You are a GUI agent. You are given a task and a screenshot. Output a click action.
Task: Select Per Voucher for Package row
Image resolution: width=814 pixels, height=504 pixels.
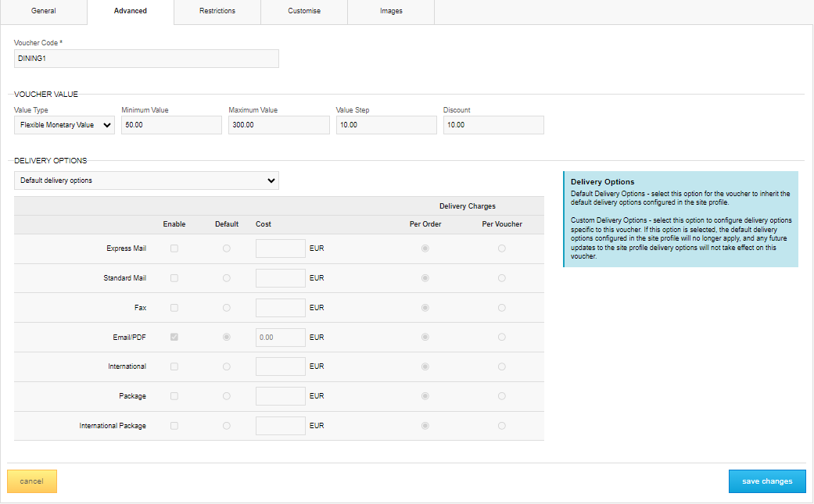501,396
